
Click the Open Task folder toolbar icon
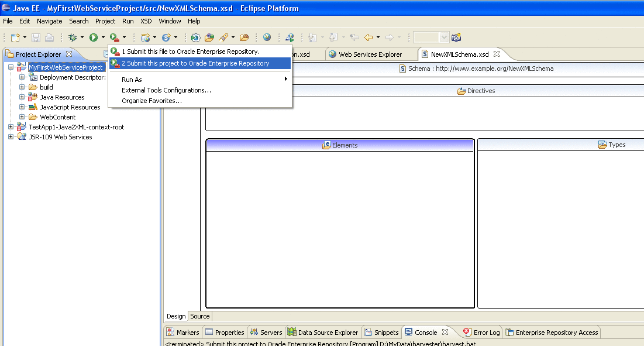click(x=244, y=38)
